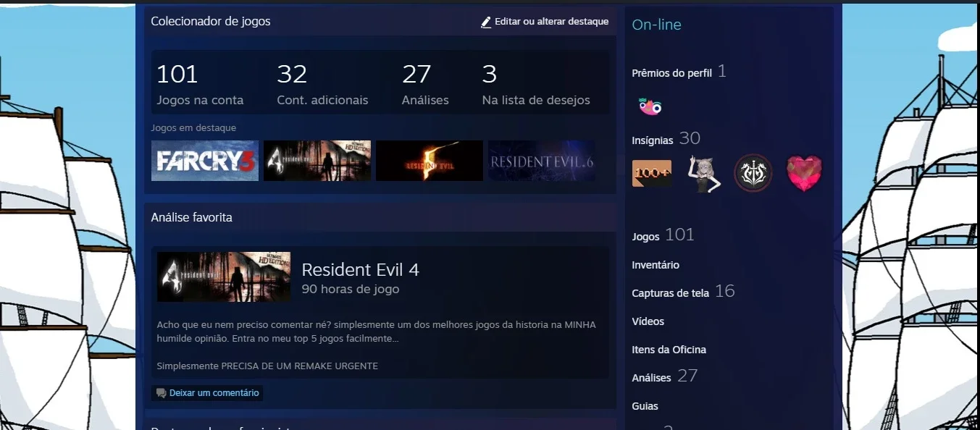The height and width of the screenshot is (430, 980).
Task: Open Capturas de tela 16 link
Action: [x=683, y=292]
